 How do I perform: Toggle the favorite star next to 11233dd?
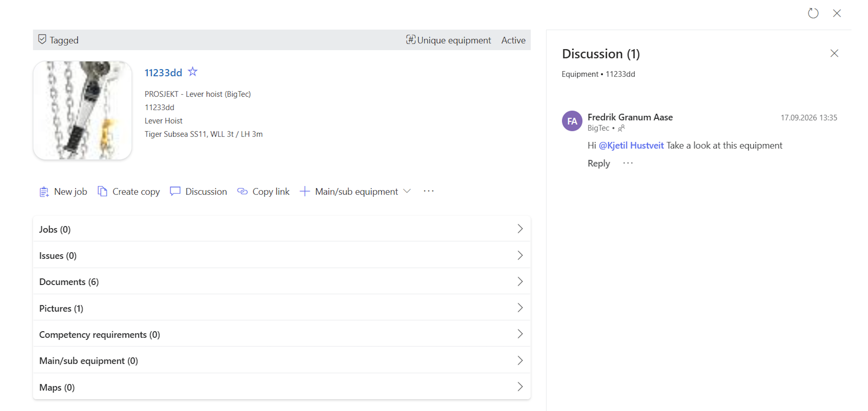point(192,71)
